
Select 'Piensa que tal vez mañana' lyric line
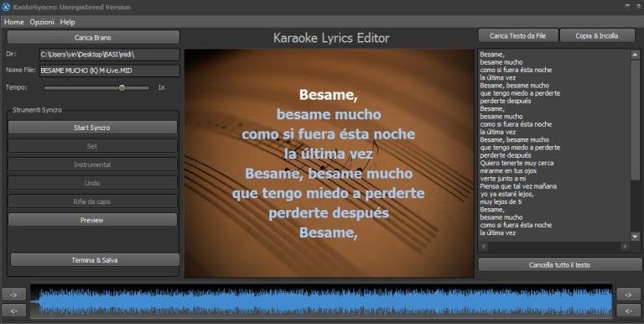click(x=518, y=186)
